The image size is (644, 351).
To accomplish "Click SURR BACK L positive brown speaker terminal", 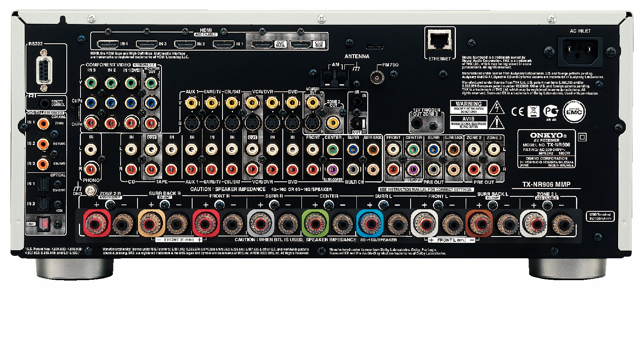I will (479, 224).
